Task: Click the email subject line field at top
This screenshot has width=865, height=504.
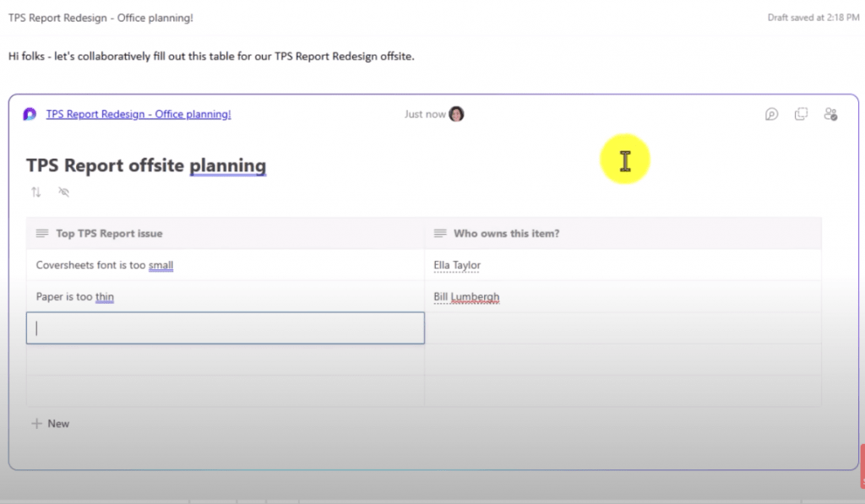Action: (x=101, y=18)
